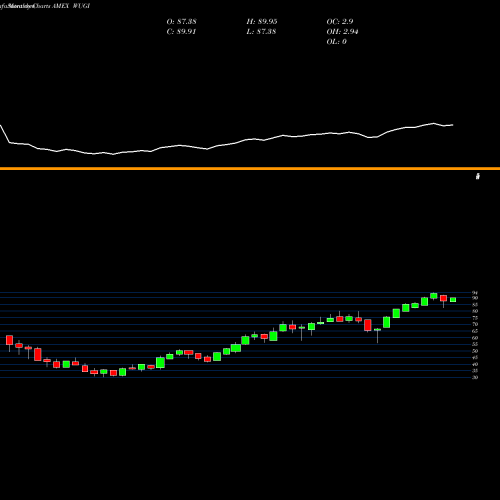Screen dimensions: 500x500
Task: Click the 90 price axis label
Action: pyautogui.click(x=475, y=298)
